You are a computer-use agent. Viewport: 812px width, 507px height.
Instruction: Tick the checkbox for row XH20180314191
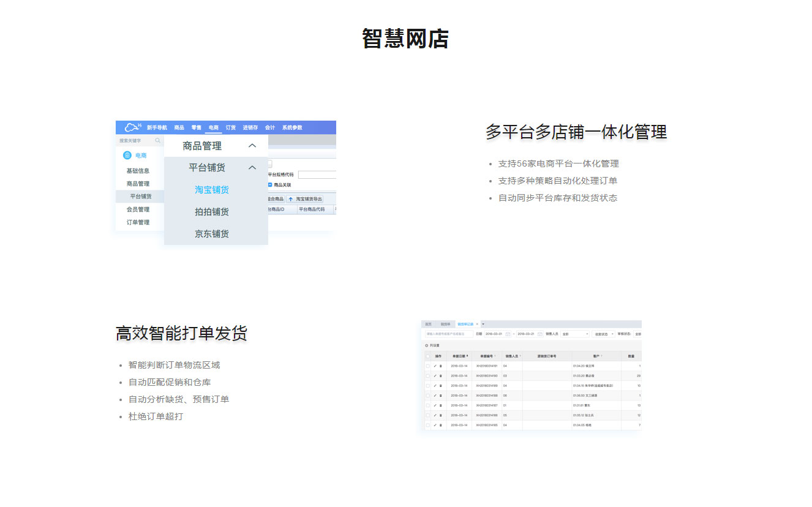coord(427,366)
